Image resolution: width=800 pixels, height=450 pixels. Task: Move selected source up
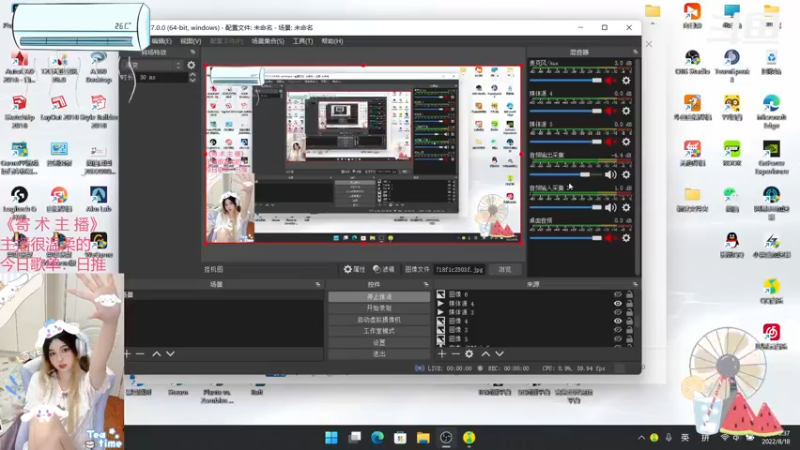click(x=486, y=354)
